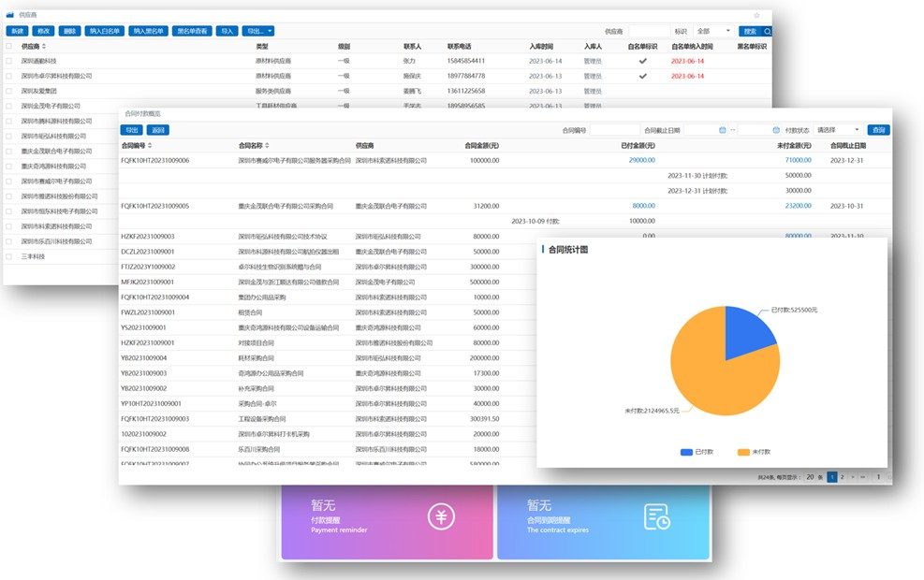Screen dimensions: 924x580
Task: Toggle the select-all checkbox in supplier header
Action: 8,46
